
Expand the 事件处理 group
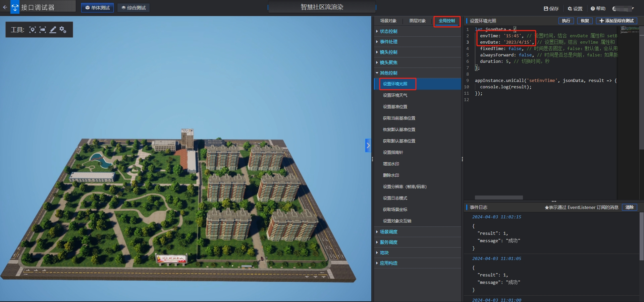point(418,42)
